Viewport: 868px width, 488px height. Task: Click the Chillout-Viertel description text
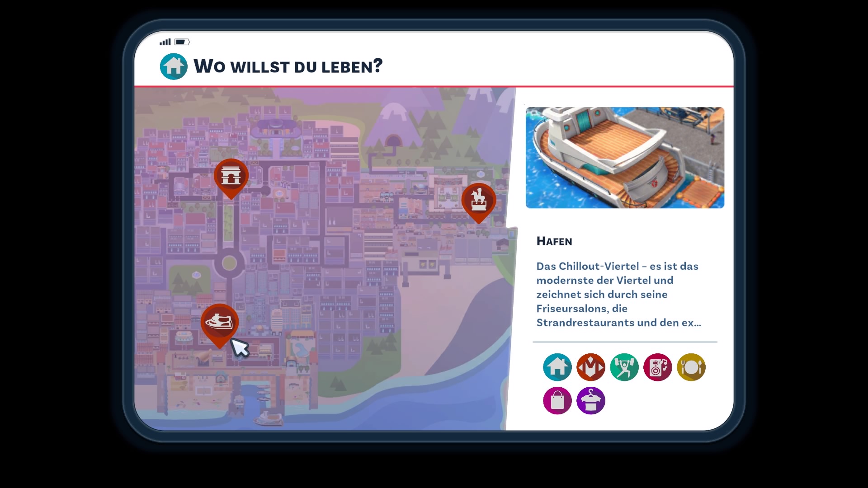click(x=618, y=294)
